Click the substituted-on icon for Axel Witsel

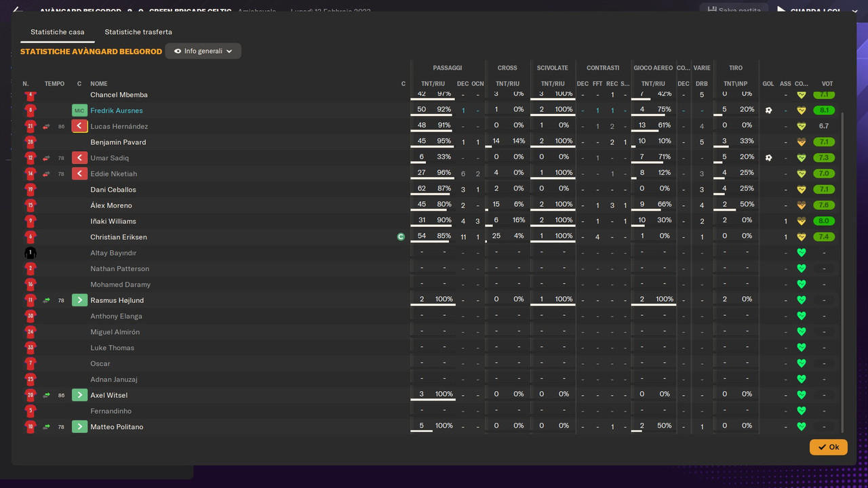tap(79, 395)
